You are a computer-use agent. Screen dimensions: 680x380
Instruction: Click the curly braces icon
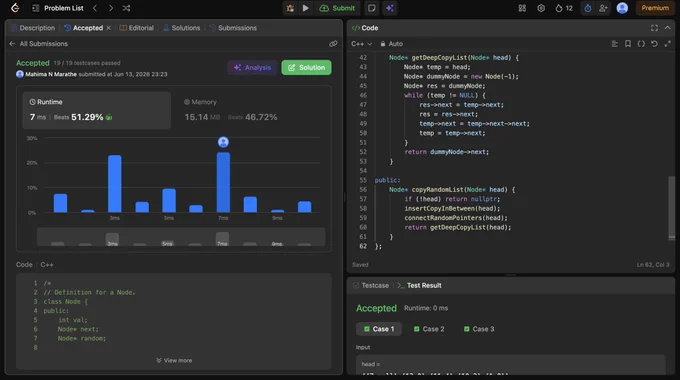(x=641, y=44)
